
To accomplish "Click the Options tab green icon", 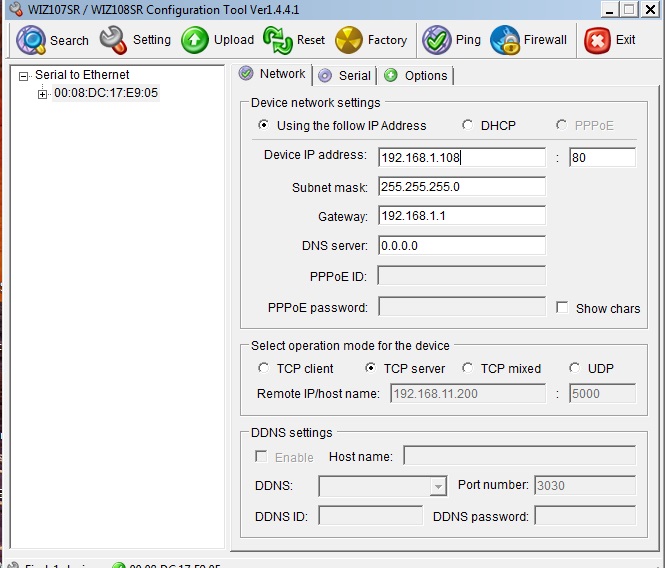I will (391, 76).
